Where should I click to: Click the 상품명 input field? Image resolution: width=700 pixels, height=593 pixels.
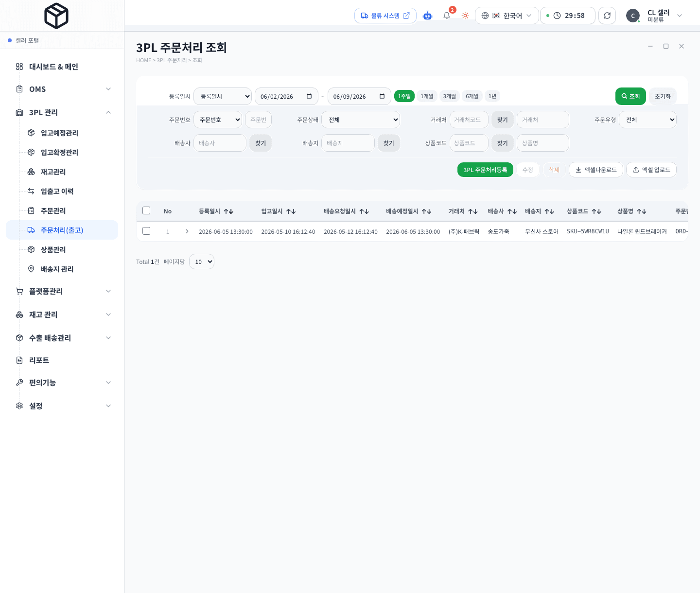click(x=543, y=143)
